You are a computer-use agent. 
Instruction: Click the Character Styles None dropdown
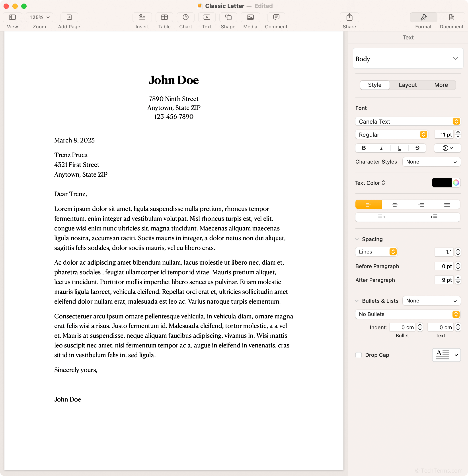(x=430, y=162)
